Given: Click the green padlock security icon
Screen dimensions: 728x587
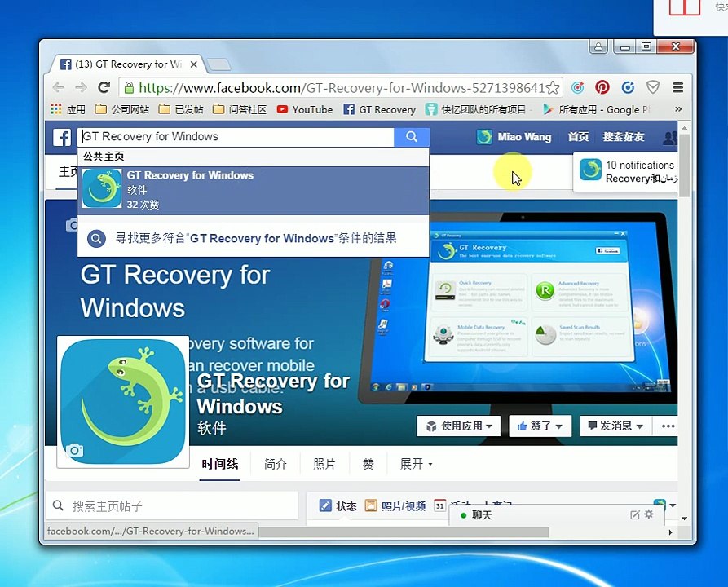Looking at the screenshot, I should coord(129,87).
